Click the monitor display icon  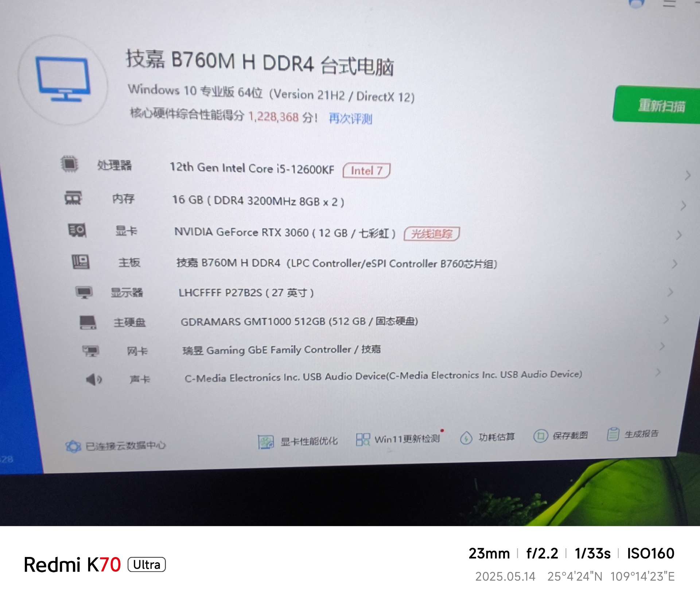coord(84,292)
